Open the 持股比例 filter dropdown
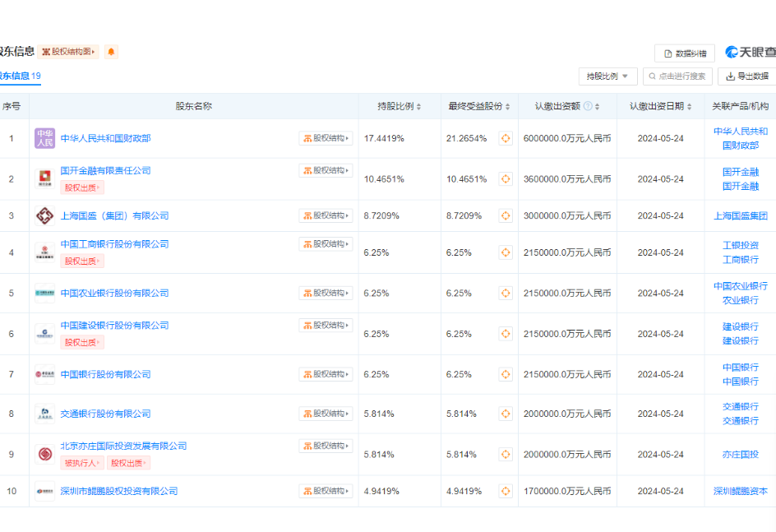Viewport: 776px width, 532px height. tap(607, 76)
